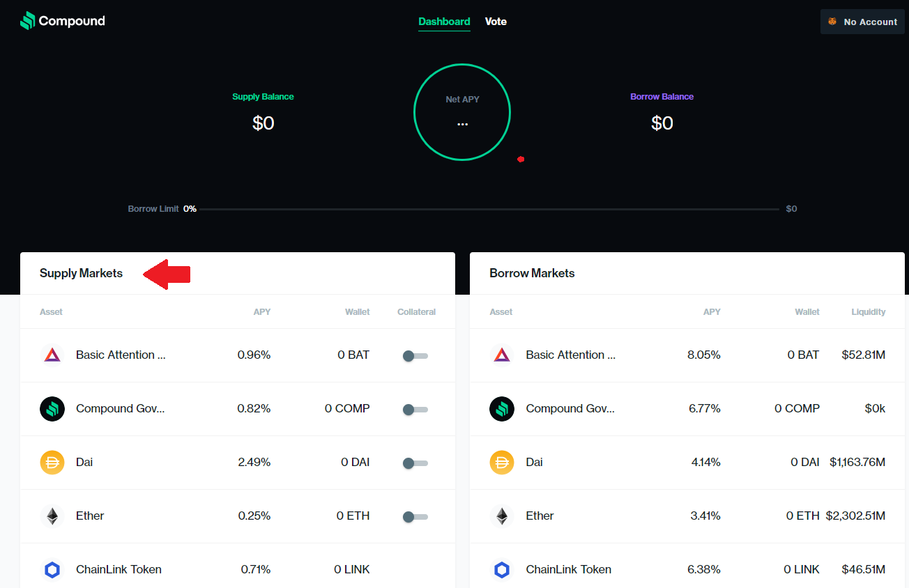The height and width of the screenshot is (588, 909).
Task: Switch to the Vote tab
Action: click(x=496, y=22)
